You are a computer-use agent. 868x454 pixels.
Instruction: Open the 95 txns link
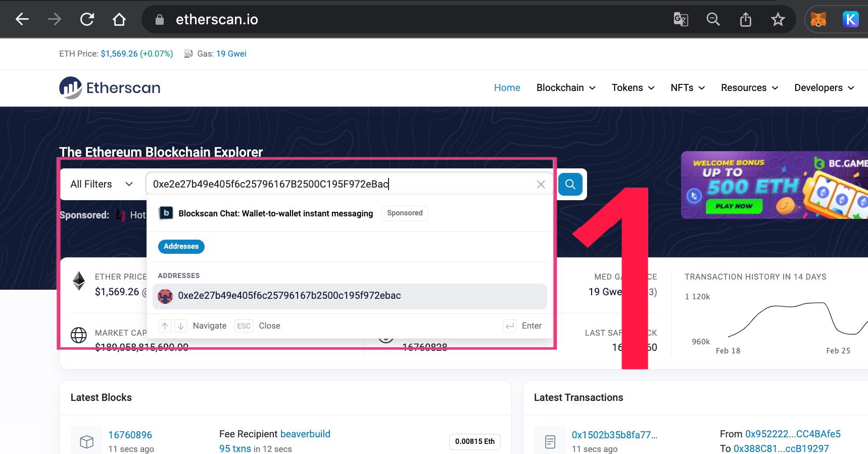click(235, 449)
